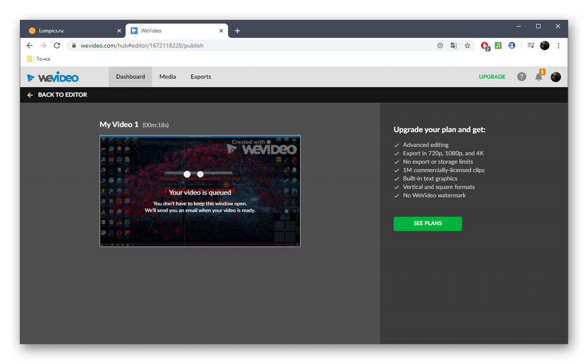Open the Help question mark icon
Screen dimensions: 588x364
click(x=521, y=77)
